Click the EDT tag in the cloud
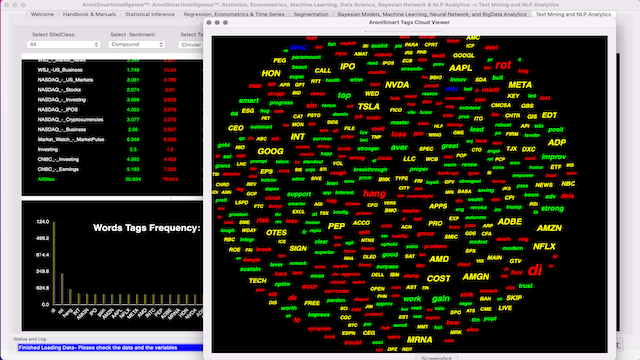The height and width of the screenshot is (360, 640). pyautogui.click(x=549, y=116)
